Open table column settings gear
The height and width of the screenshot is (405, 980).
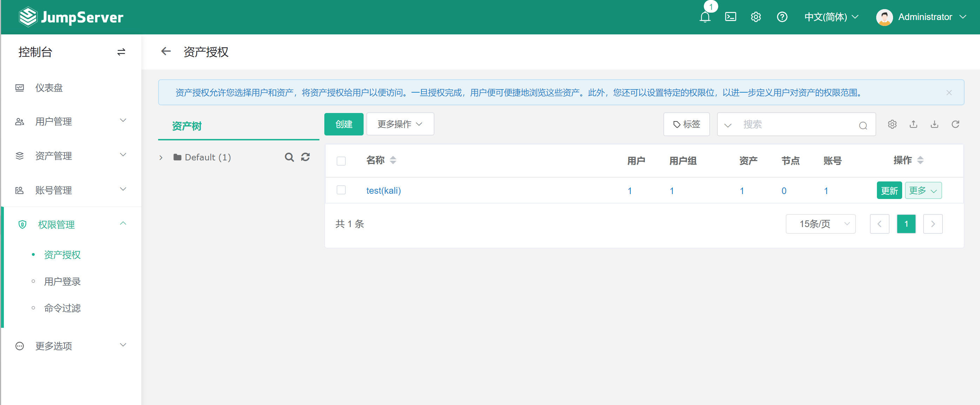tap(892, 124)
